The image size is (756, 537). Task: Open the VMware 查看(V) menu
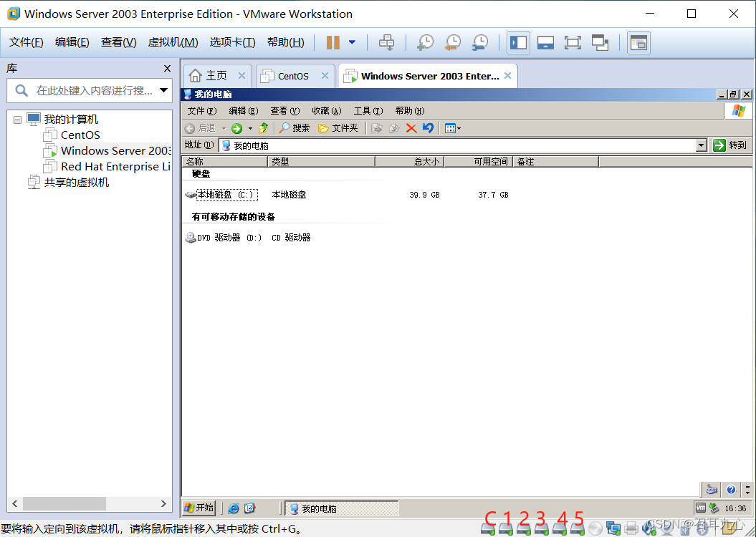(x=119, y=42)
